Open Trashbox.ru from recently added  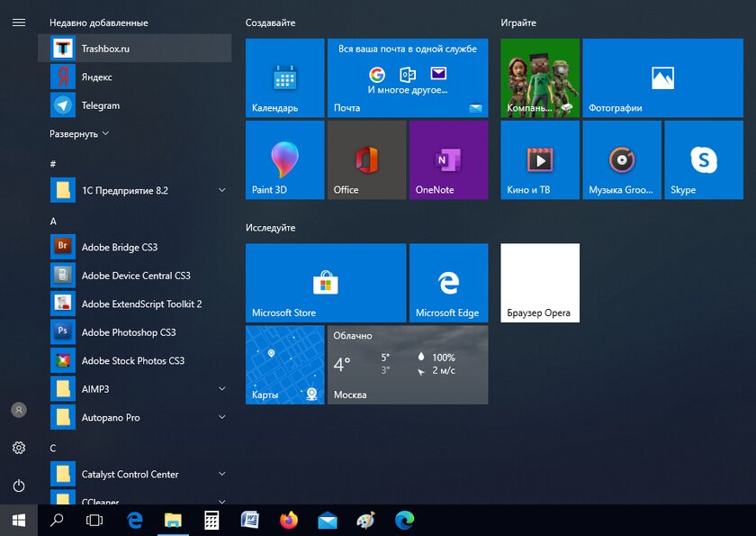click(x=134, y=49)
